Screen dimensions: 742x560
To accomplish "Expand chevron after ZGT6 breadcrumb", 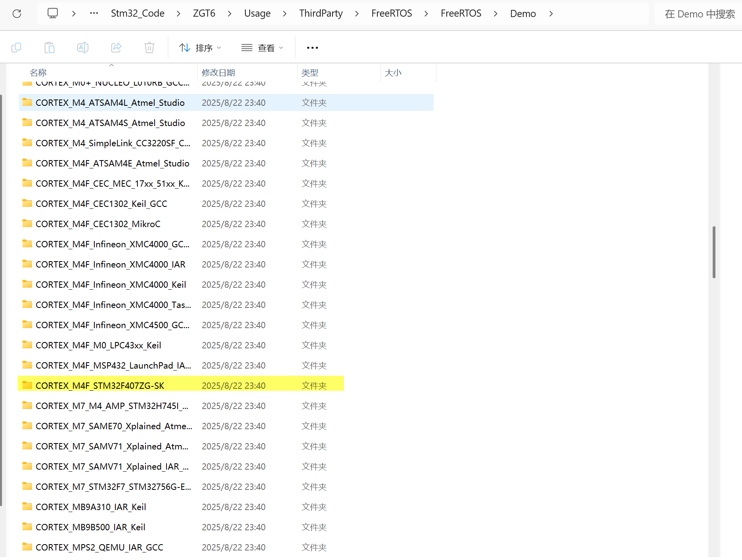I will pyautogui.click(x=229, y=13).
